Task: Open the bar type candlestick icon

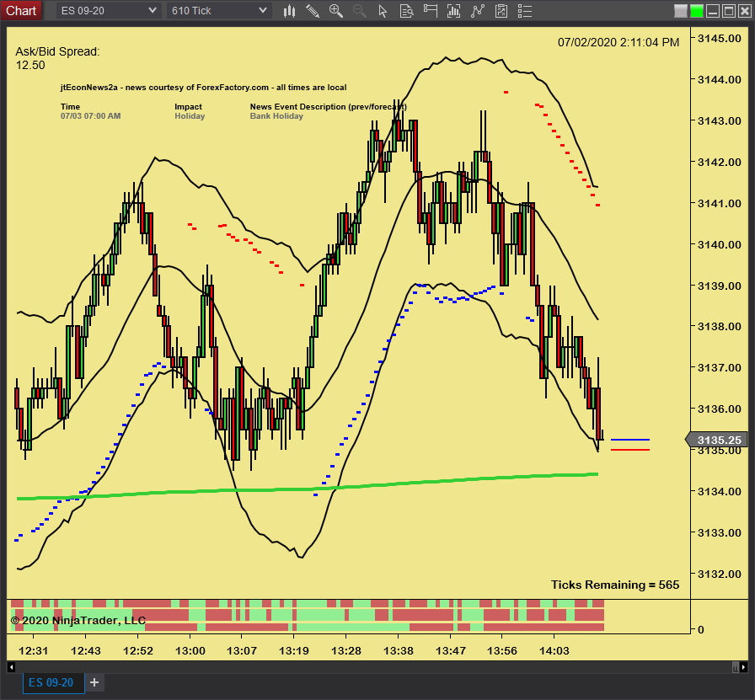Action: point(289,11)
